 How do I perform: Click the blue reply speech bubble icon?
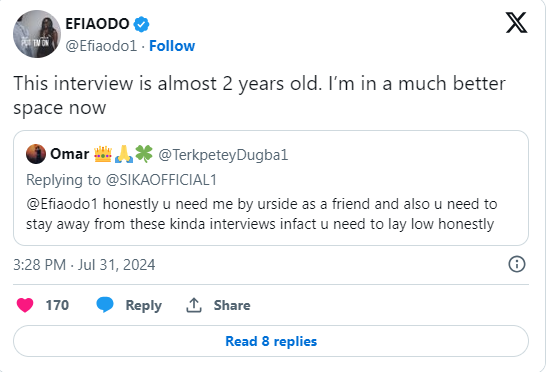105,305
